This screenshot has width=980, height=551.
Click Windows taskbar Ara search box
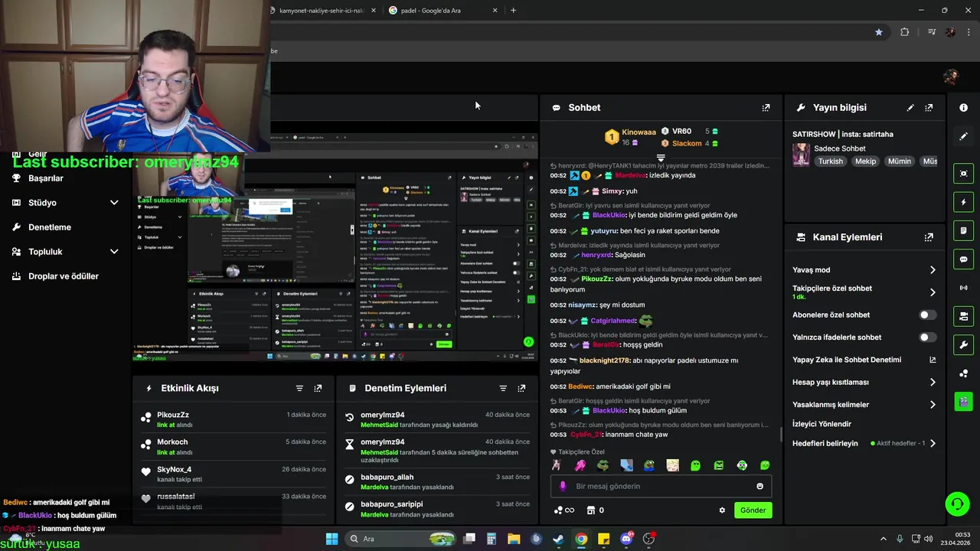(x=402, y=539)
